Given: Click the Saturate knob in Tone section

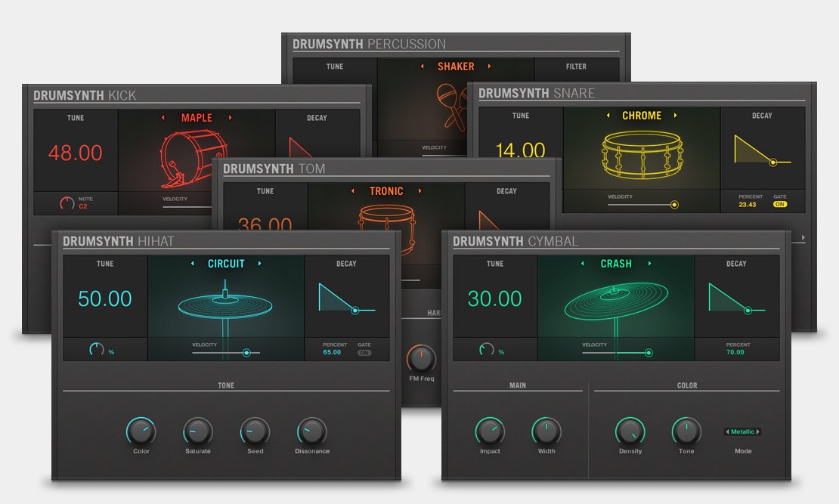Looking at the screenshot, I should 198,431.
